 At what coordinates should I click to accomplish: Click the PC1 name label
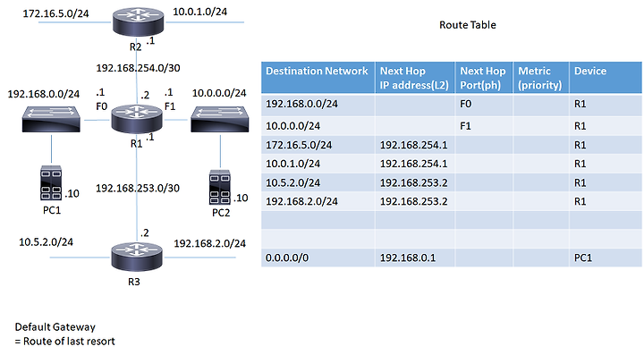[x=52, y=210]
